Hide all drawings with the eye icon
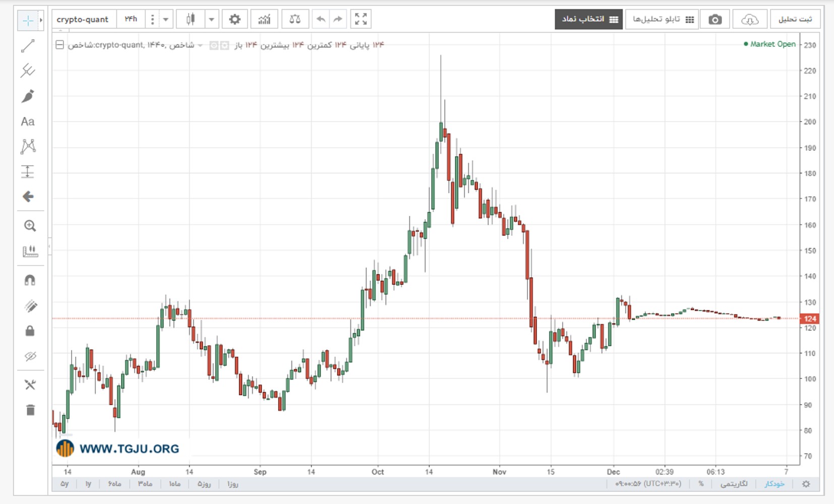The width and height of the screenshot is (834, 504). [30, 356]
